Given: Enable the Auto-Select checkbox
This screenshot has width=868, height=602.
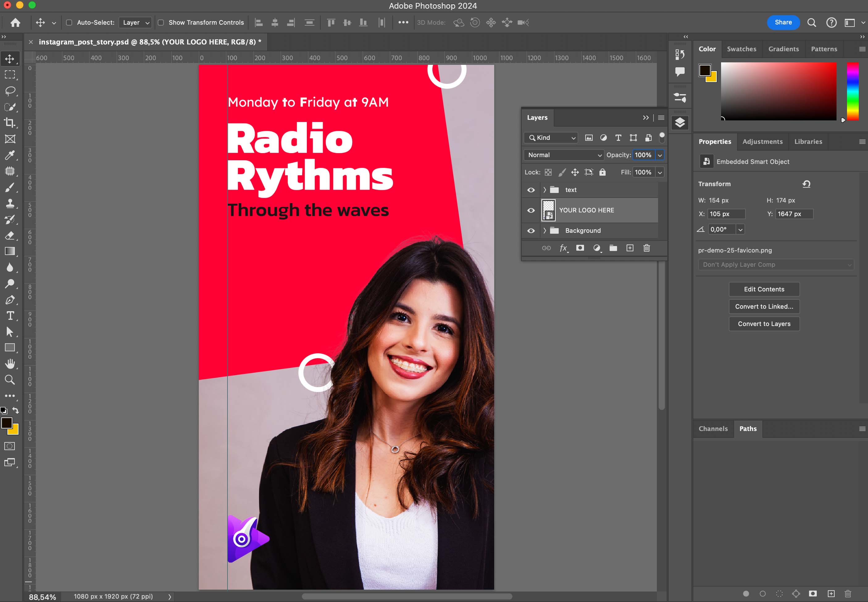Looking at the screenshot, I should point(69,23).
